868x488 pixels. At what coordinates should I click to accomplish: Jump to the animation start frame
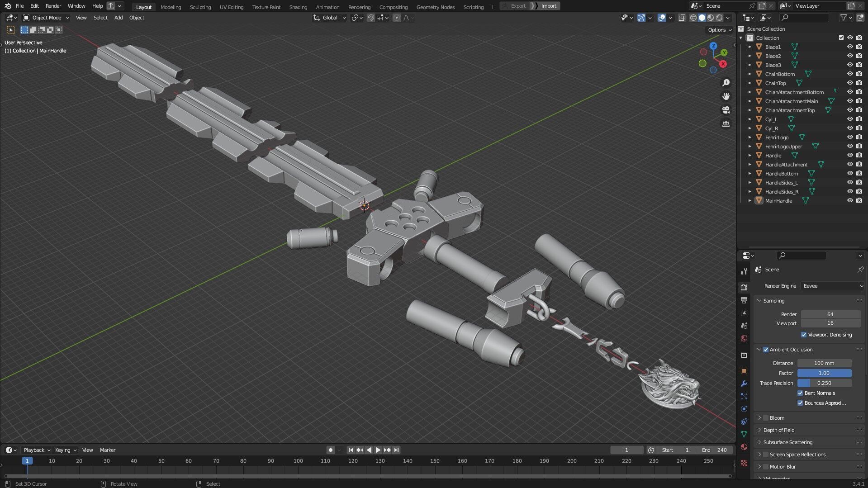[351, 450]
